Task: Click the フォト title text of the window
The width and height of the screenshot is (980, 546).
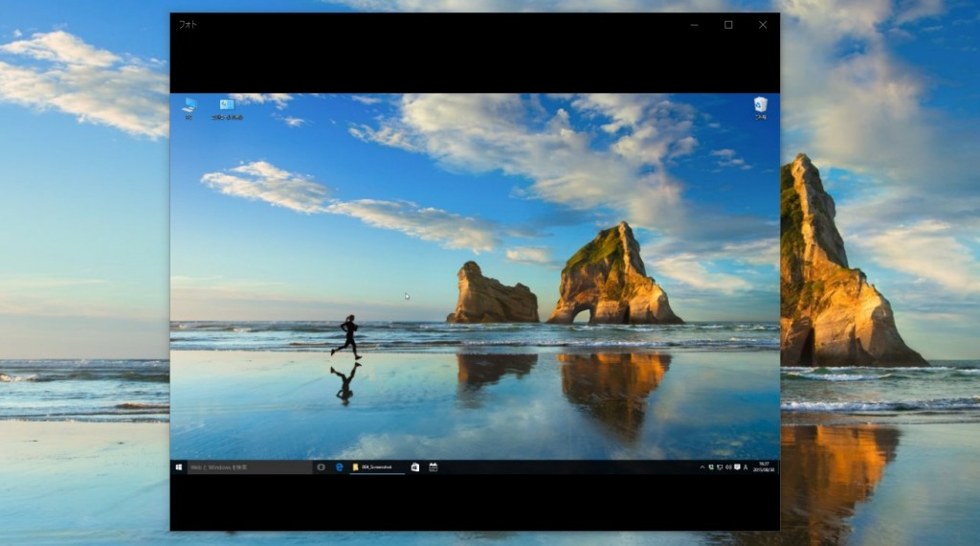Action: [188, 25]
